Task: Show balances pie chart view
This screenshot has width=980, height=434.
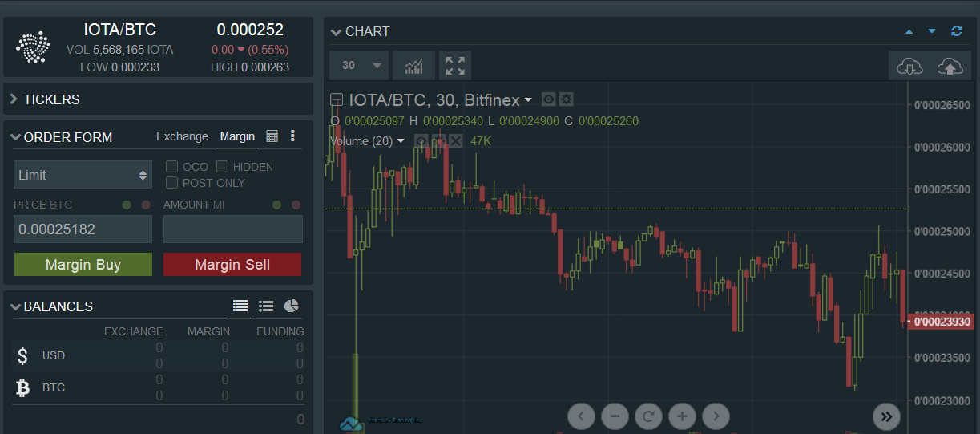Action: (x=292, y=306)
